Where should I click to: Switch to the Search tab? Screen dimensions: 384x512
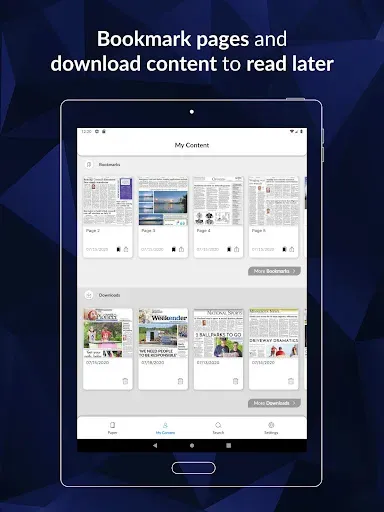218,428
